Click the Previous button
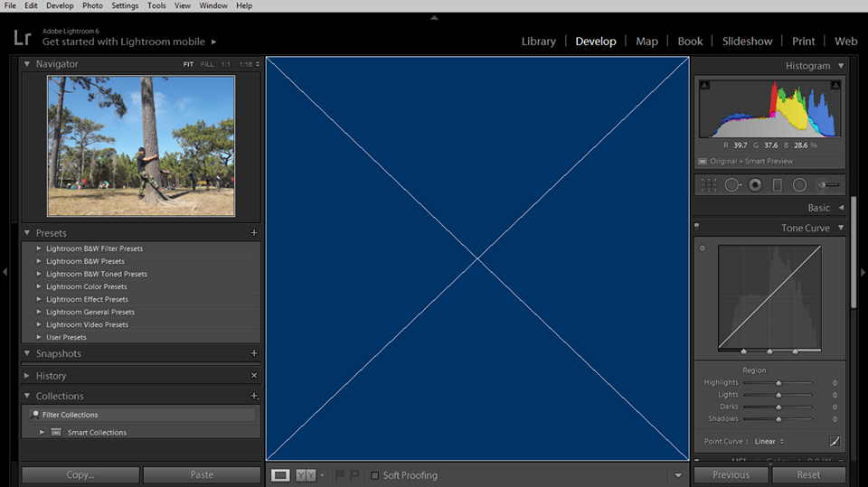Image resolution: width=868 pixels, height=487 pixels. [731, 475]
